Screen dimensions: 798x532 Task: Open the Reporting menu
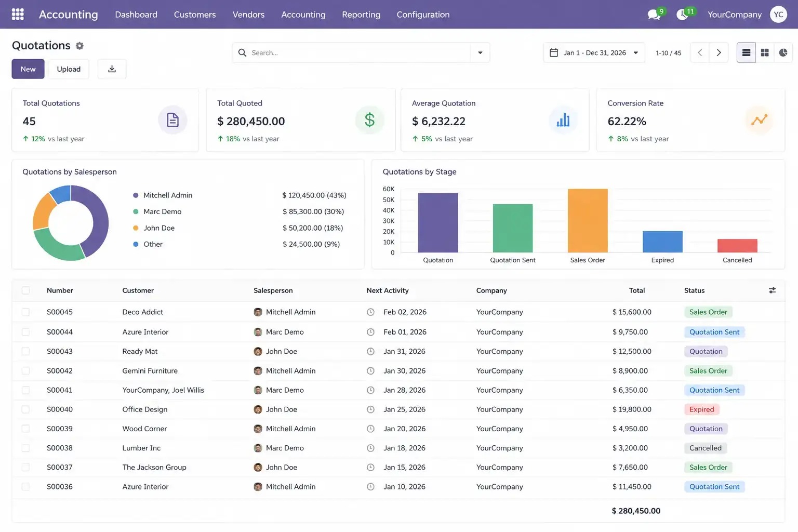pyautogui.click(x=361, y=15)
